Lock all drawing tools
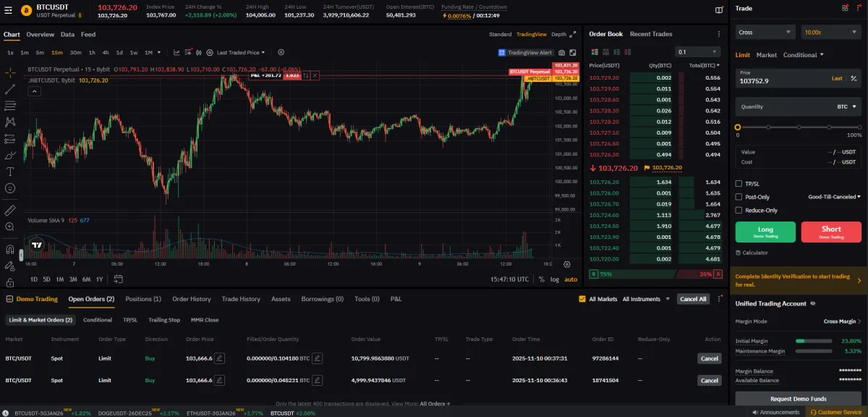The image size is (868, 417). 10,282
